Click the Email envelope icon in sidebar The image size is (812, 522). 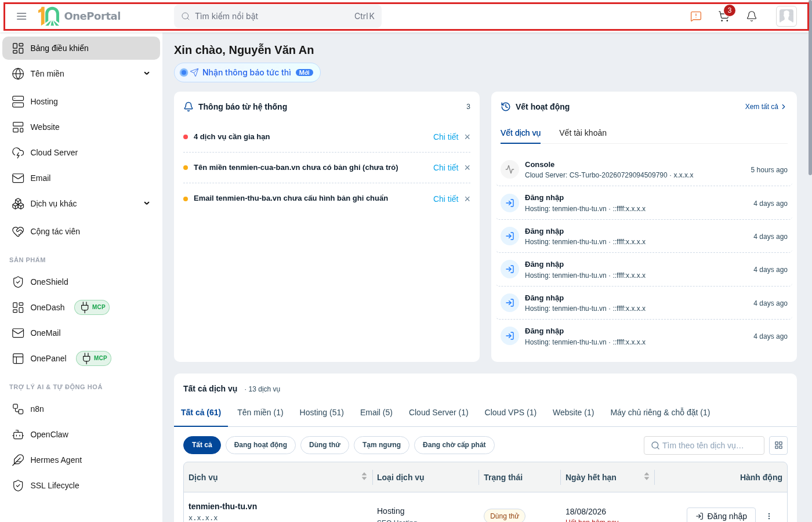[x=18, y=178]
